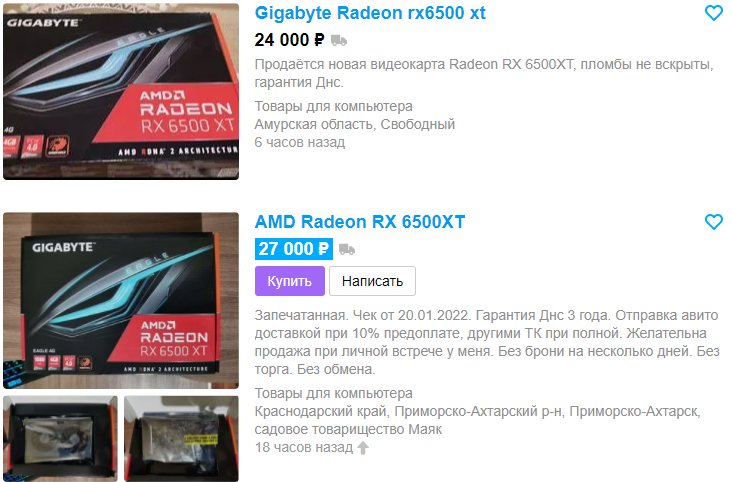The height and width of the screenshot is (482, 732).
Task: Open the AMD Radeon RX 6500XT listing title
Action: click(360, 222)
